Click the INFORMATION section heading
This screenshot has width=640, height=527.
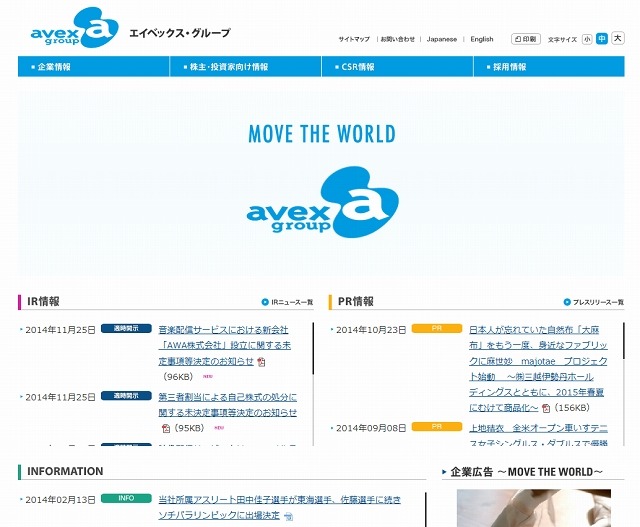pyautogui.click(x=65, y=471)
